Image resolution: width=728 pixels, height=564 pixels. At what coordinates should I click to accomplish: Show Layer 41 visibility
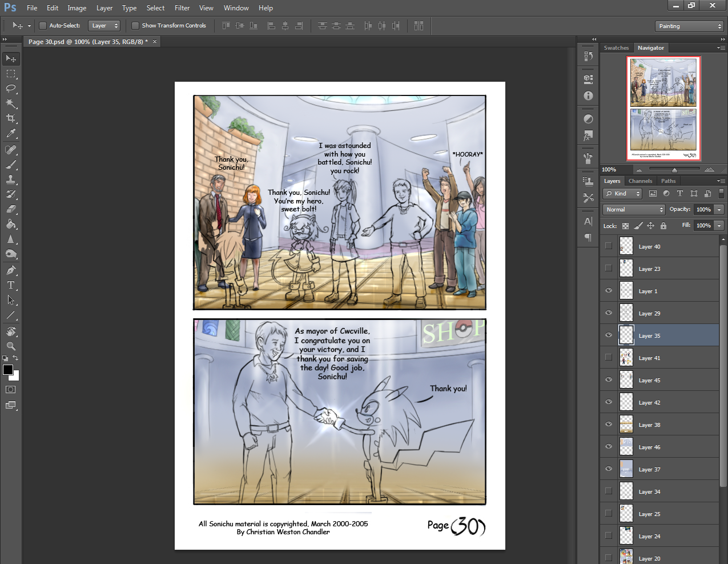point(609,358)
